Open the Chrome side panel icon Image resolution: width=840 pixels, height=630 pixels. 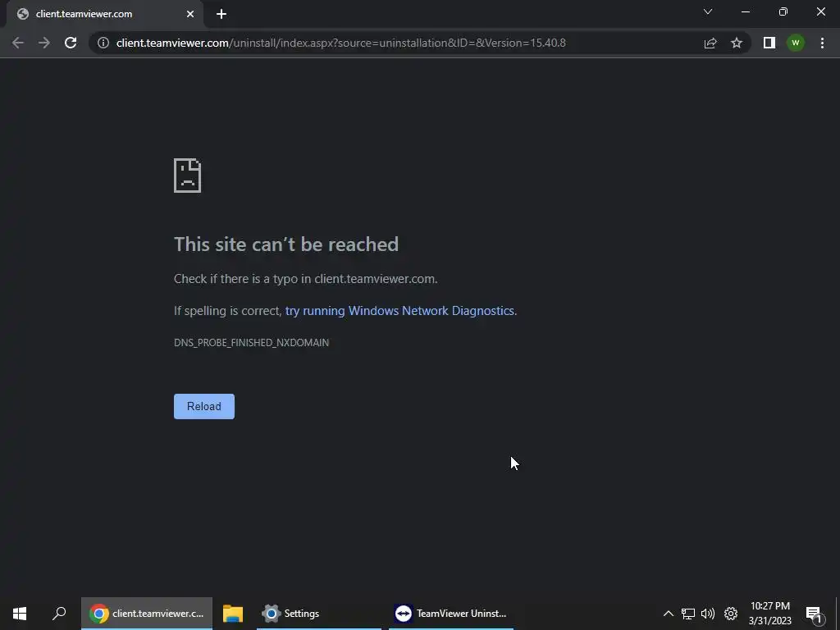point(769,43)
